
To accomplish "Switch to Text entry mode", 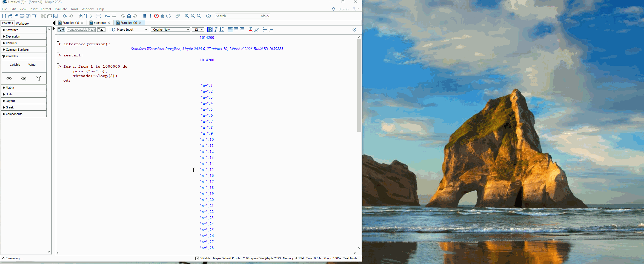I will pos(61,30).
